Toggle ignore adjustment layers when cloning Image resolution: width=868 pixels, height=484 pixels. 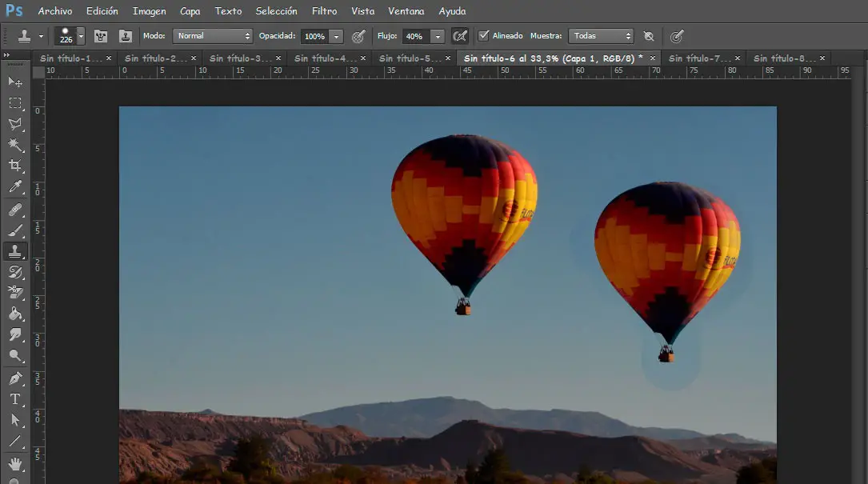[x=649, y=36]
